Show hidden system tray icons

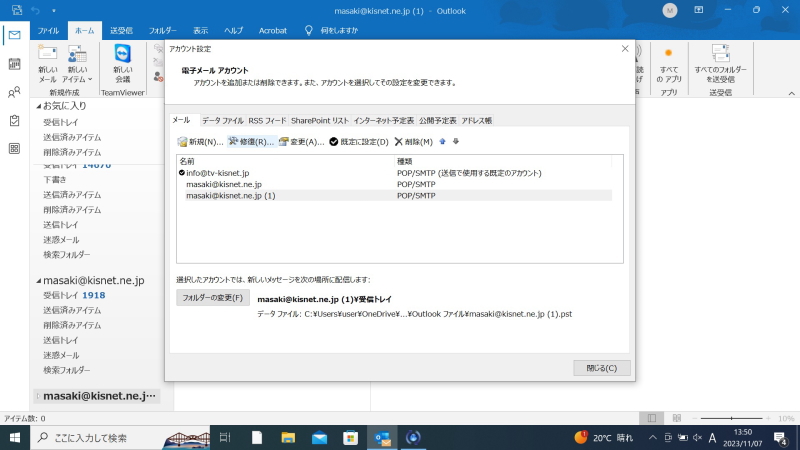click(653, 438)
